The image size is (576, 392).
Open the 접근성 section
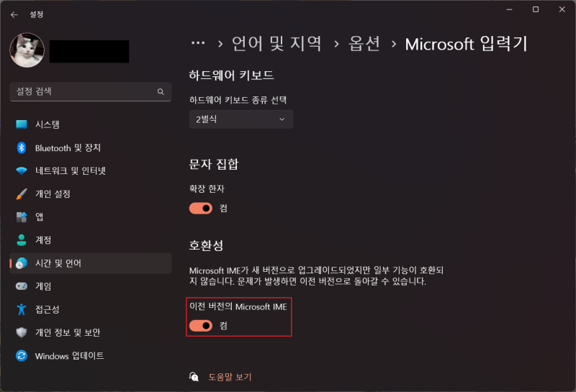91,309
